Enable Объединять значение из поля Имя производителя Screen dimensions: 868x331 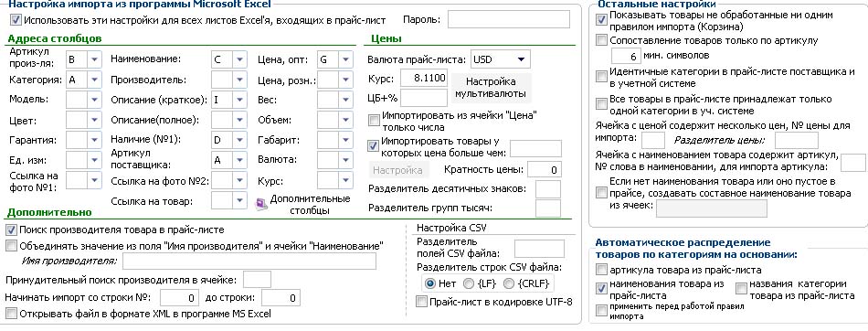11,245
